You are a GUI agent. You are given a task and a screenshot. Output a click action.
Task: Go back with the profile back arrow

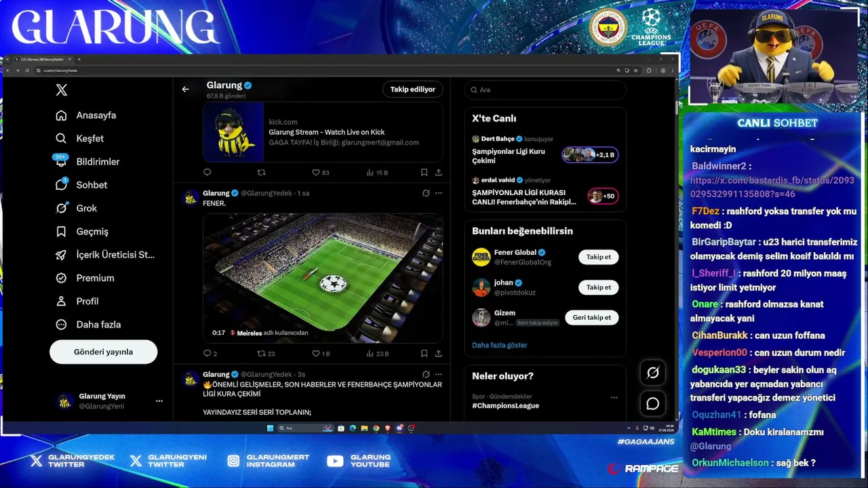click(x=185, y=89)
